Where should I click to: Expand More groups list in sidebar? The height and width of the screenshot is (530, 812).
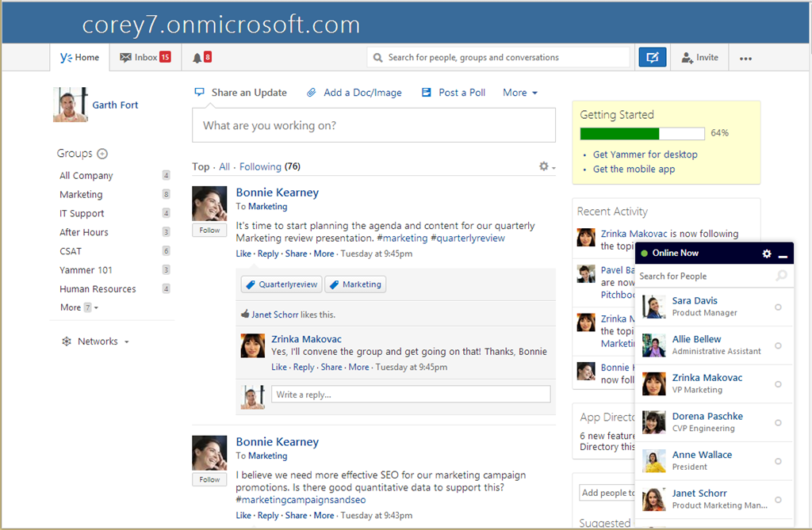(79, 307)
